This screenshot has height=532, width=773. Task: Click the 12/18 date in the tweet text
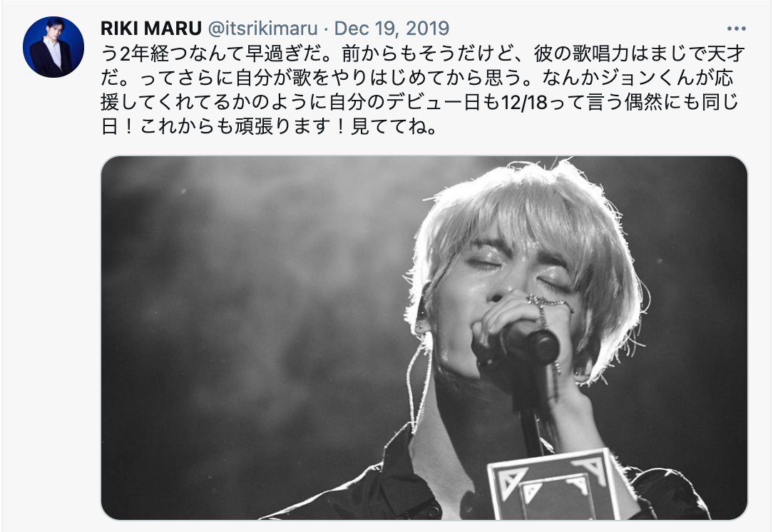tap(525, 103)
